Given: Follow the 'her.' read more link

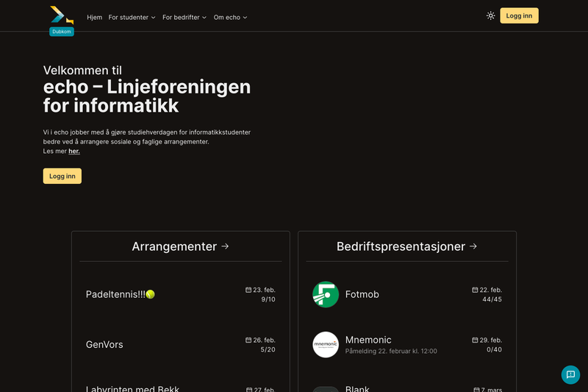Looking at the screenshot, I should coord(74,152).
